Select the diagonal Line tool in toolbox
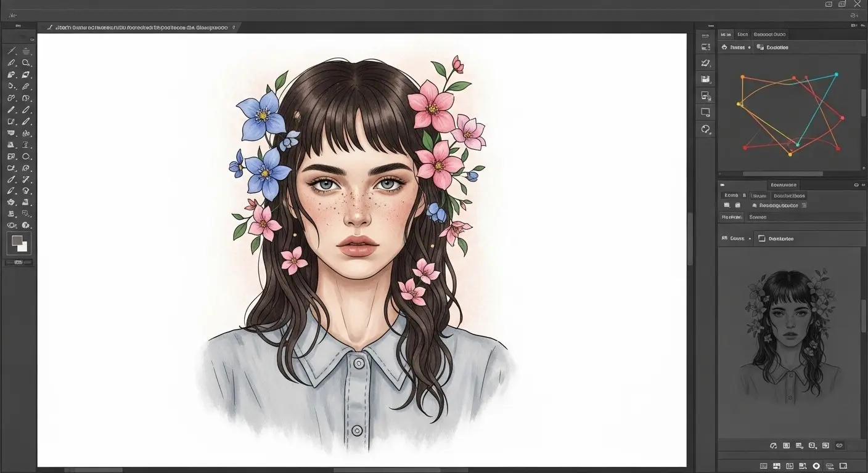The image size is (868, 473). [x=11, y=51]
